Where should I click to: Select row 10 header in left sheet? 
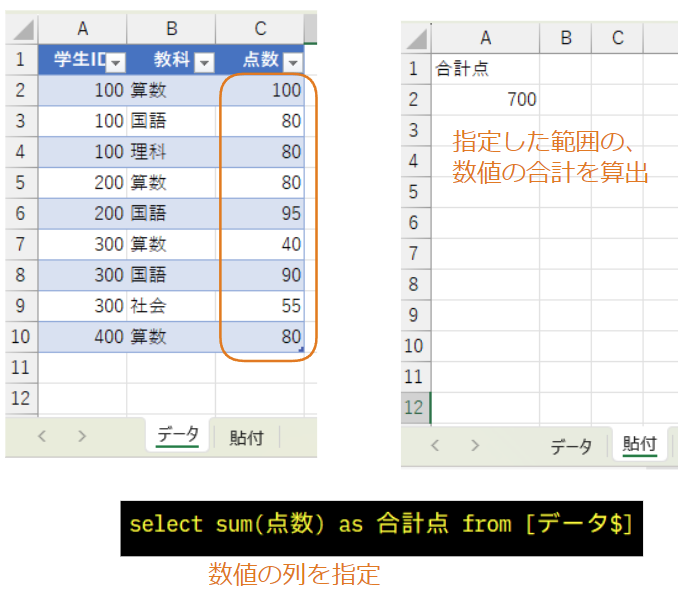pos(22,336)
